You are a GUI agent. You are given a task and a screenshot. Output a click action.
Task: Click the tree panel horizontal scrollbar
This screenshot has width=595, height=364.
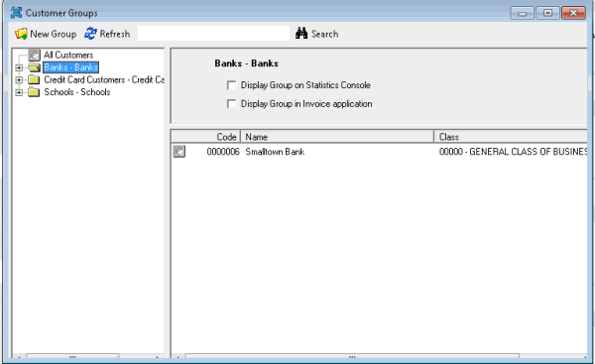[72, 356]
